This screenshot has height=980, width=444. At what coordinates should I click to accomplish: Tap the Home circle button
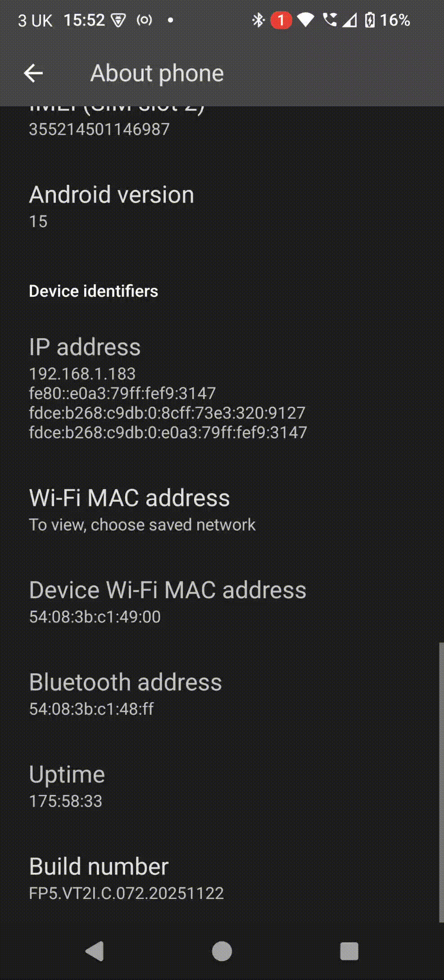point(222,951)
